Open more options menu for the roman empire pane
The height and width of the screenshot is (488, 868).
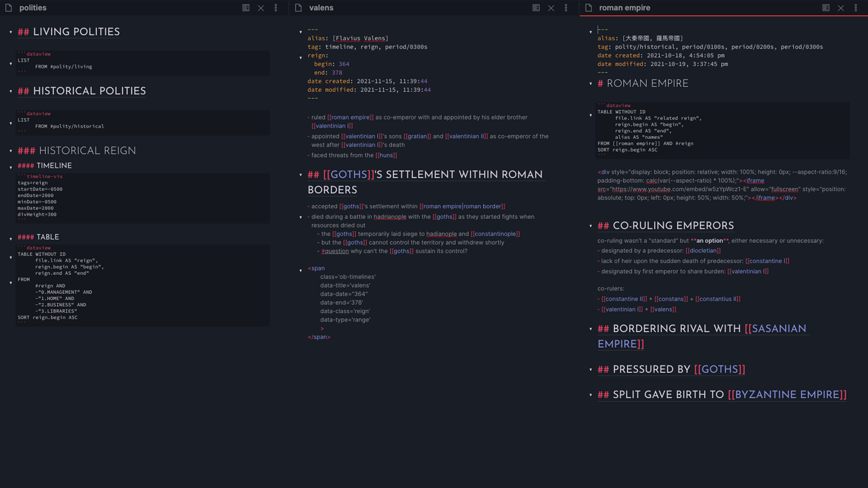coord(855,8)
